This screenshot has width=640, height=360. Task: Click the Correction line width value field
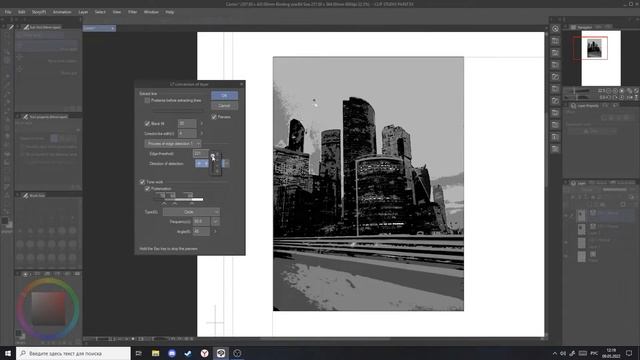(x=187, y=133)
